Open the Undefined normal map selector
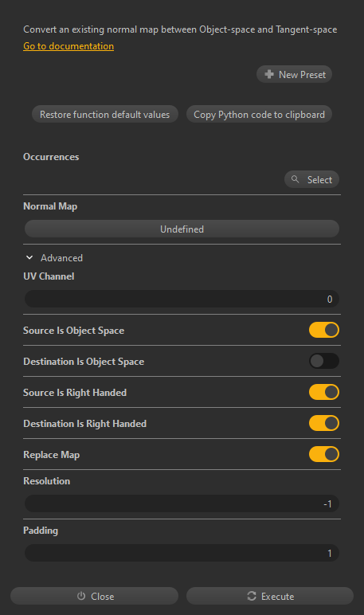This screenshot has width=364, height=615. click(182, 229)
